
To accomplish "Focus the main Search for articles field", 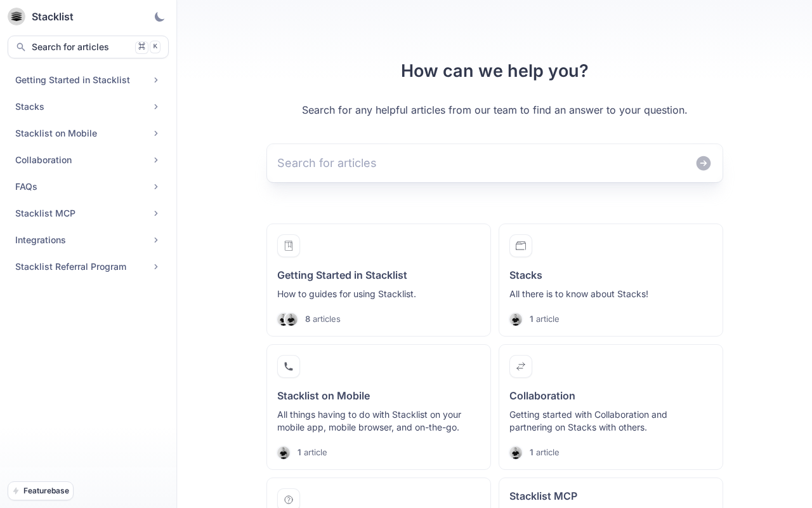I will click(482, 163).
